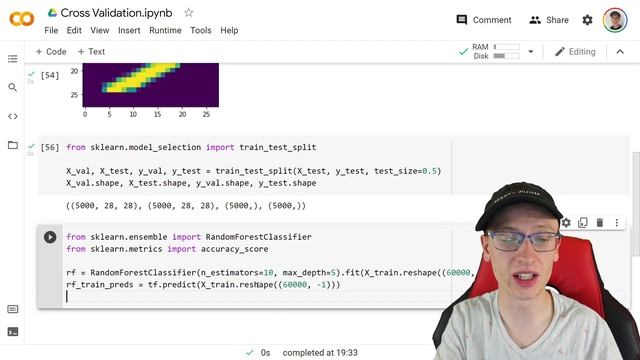
Task: Click the heatmap output image
Action: click(x=150, y=85)
